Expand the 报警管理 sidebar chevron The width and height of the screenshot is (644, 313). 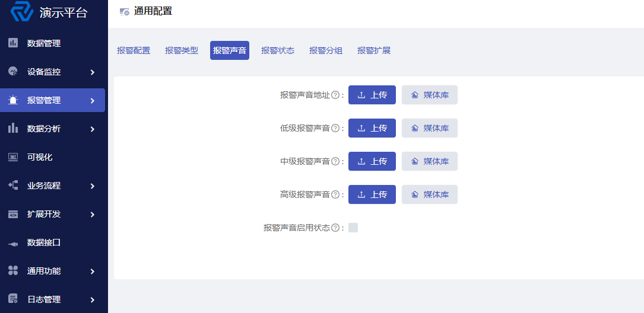click(93, 101)
